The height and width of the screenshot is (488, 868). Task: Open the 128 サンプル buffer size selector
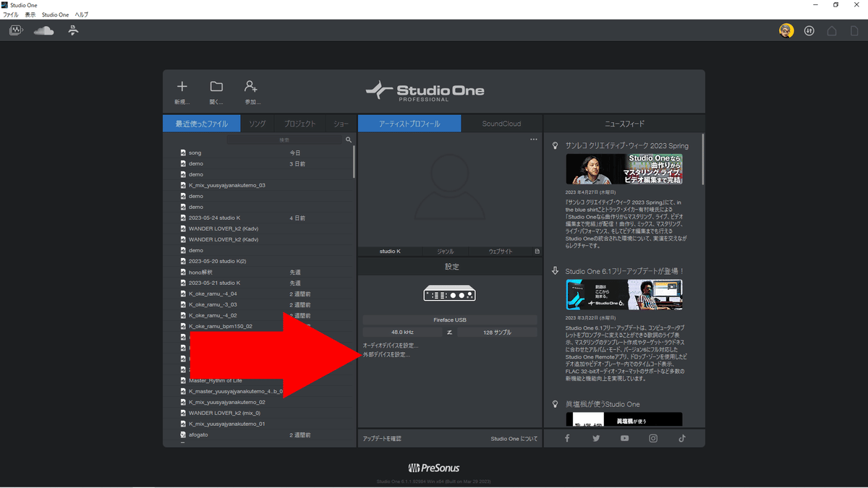pos(497,333)
